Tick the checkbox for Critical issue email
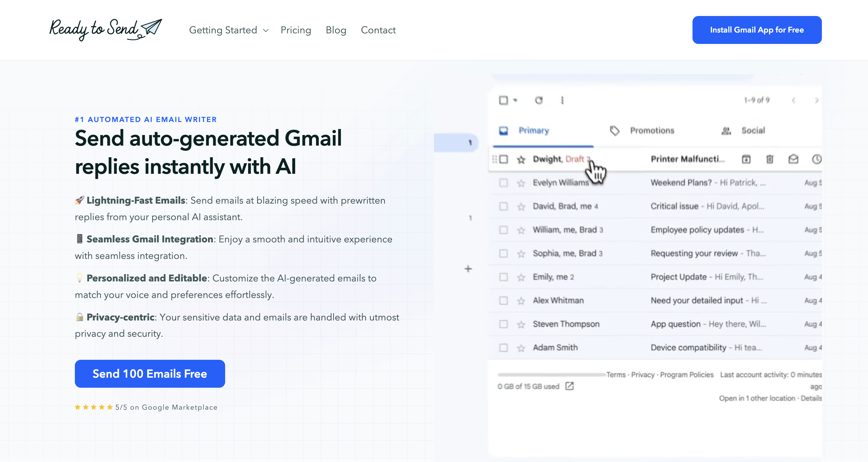Viewport: 868px width, 462px height. [503, 206]
